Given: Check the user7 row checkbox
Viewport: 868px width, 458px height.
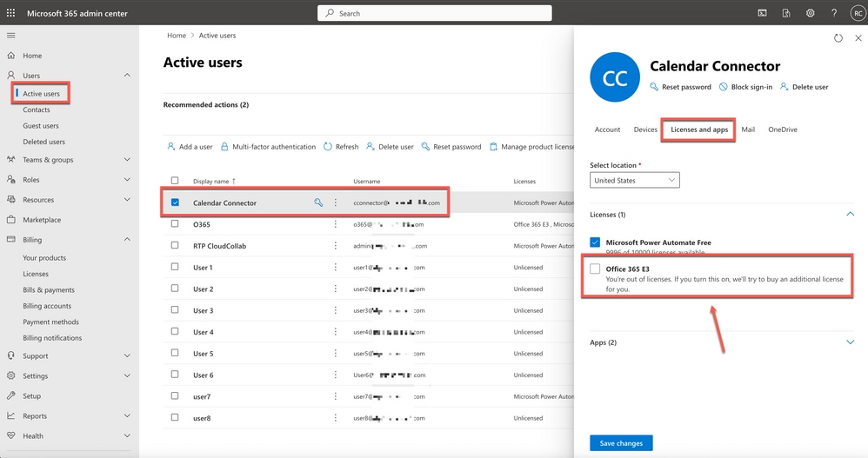Looking at the screenshot, I should click(175, 396).
